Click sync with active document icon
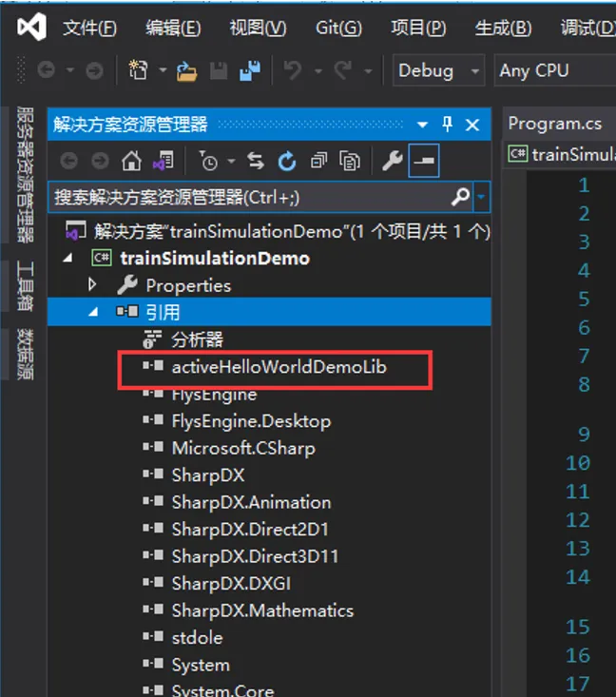Viewport: 616px width, 697px height. coord(256,161)
